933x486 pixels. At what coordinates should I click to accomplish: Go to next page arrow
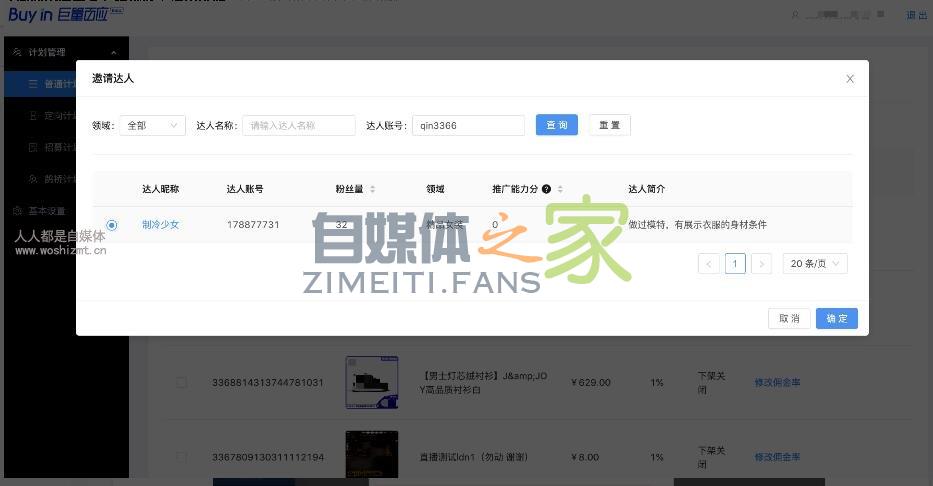[761, 264]
